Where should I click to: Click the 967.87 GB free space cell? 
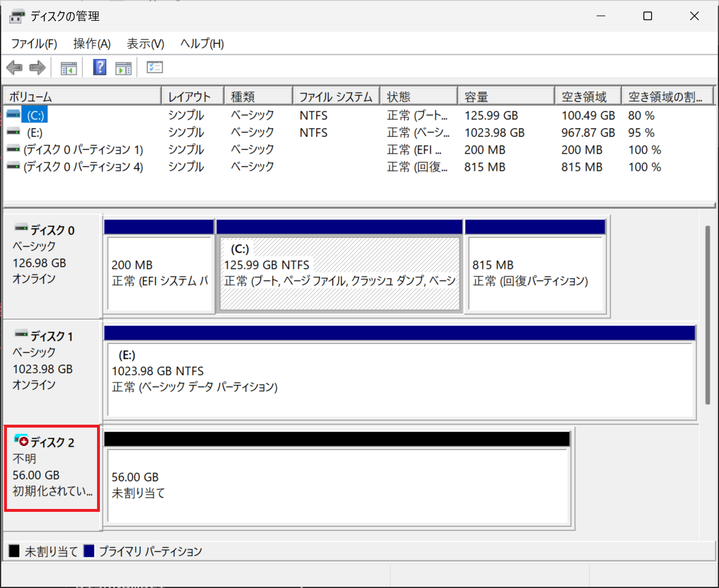pyautogui.click(x=588, y=133)
